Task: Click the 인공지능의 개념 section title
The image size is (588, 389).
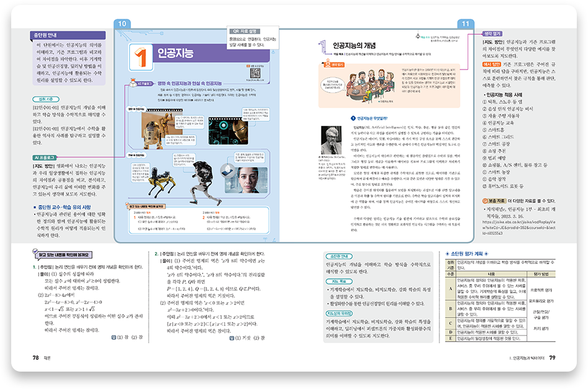Action: 354,46
